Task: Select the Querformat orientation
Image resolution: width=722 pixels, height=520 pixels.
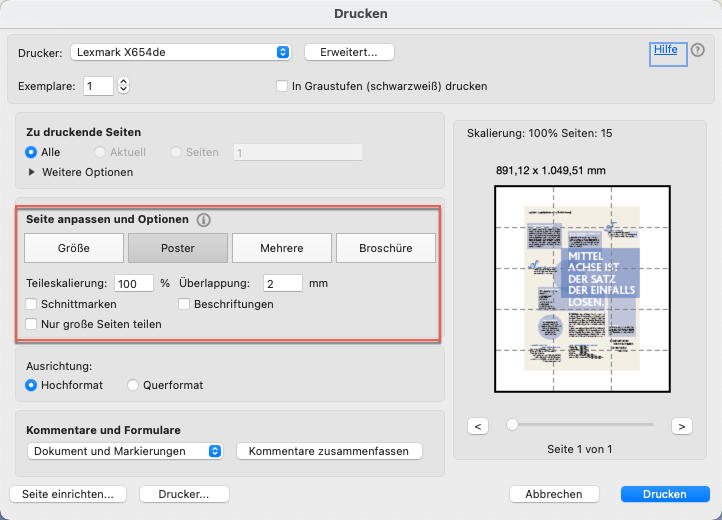Action: pos(134,385)
